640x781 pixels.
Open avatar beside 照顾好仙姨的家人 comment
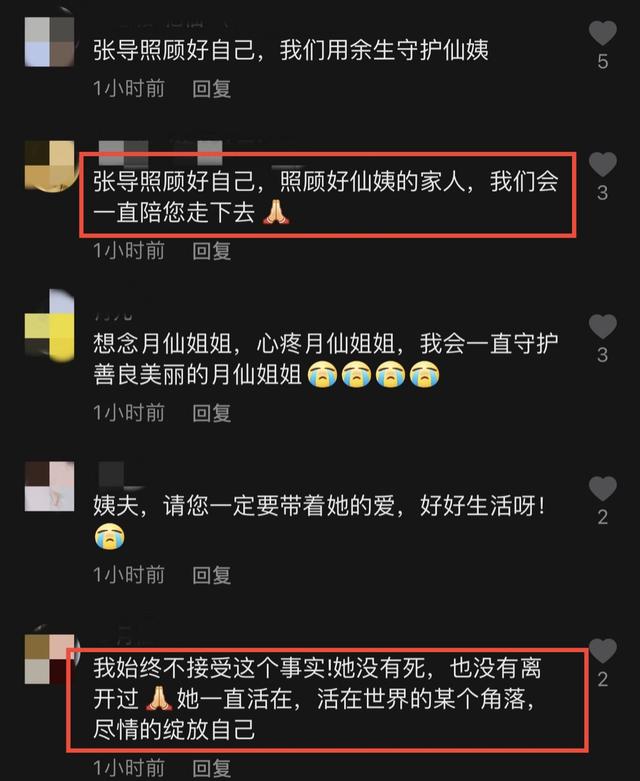49,165
